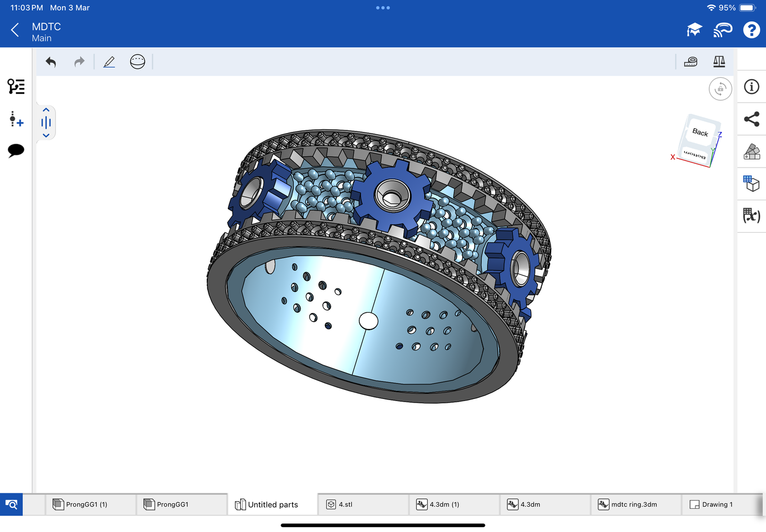
Task: Open the Measure tool
Action: (x=691, y=62)
